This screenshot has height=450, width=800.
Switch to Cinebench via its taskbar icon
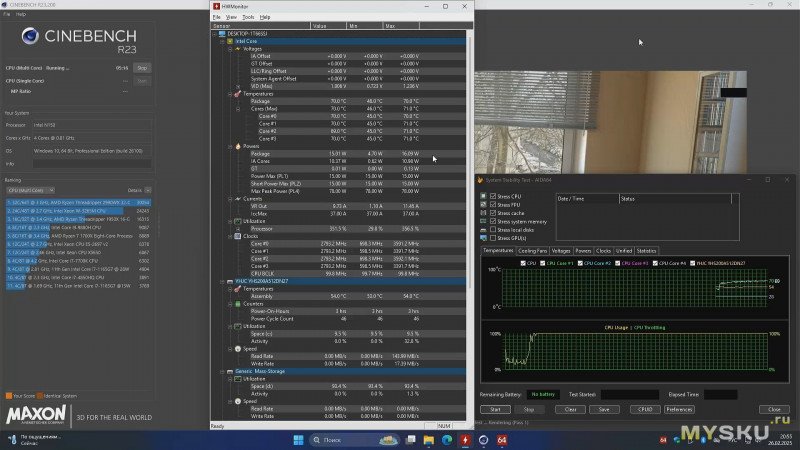484,440
